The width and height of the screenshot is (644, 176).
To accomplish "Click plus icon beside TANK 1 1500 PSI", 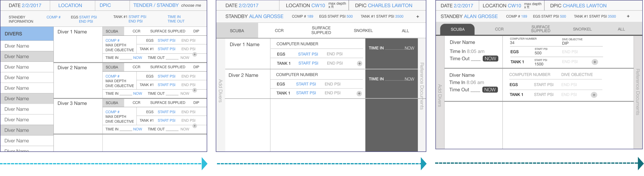I will click(x=595, y=62).
